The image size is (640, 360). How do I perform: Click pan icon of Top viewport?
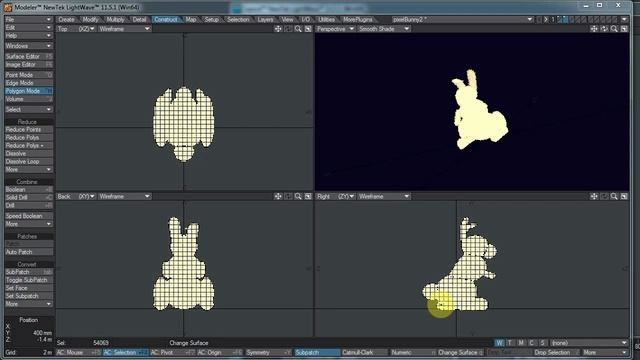[x=278, y=29]
